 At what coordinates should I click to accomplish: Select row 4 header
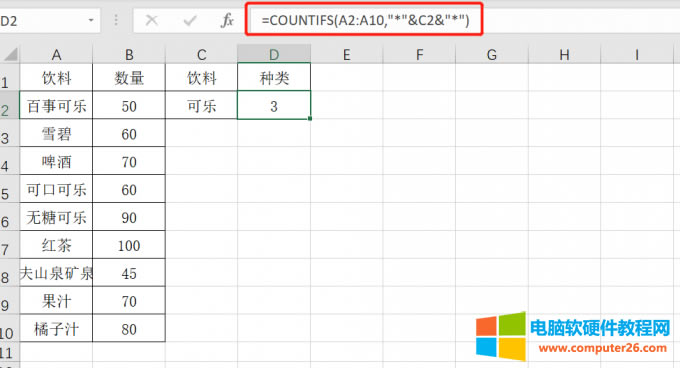(x=10, y=161)
